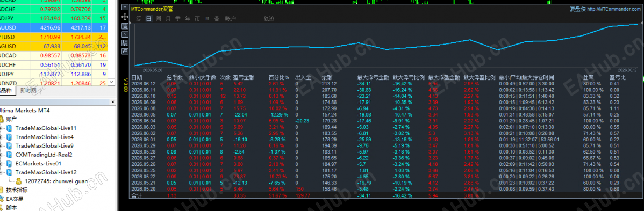Image resolution: width=644 pixels, height=211 pixels.
Task: Click the -20.23 withdrawal value
Action: tap(302, 121)
